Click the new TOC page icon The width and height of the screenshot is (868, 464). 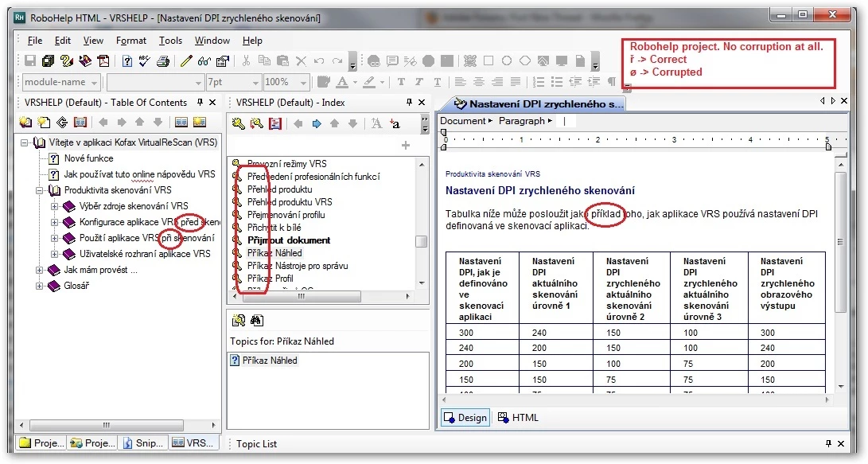point(44,123)
